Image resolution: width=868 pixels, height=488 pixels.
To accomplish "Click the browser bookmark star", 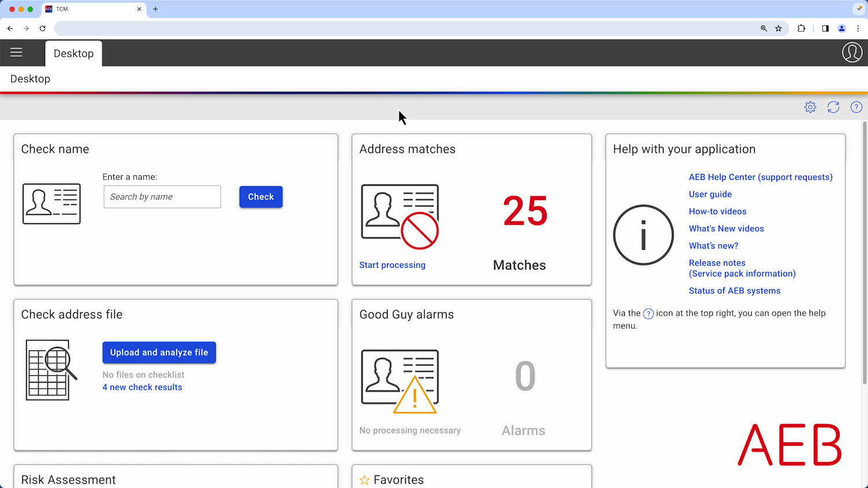I will (x=778, y=28).
